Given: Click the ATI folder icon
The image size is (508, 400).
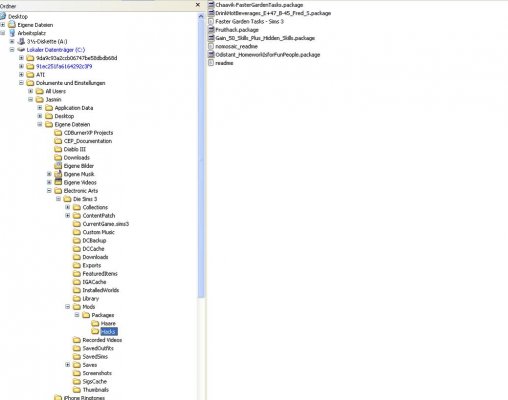Looking at the screenshot, I should (30, 74).
